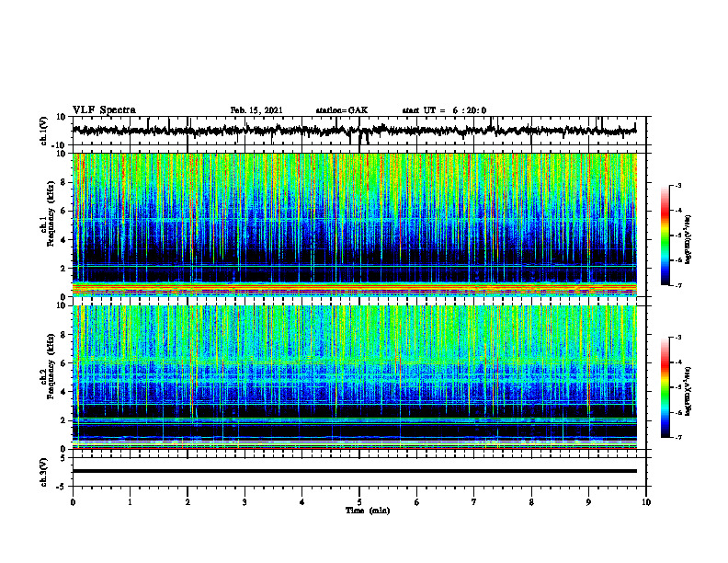Click the '4' kHz tick on ch.2 spectrogram axis
This screenshot has height=563, width=728.
click(x=63, y=392)
